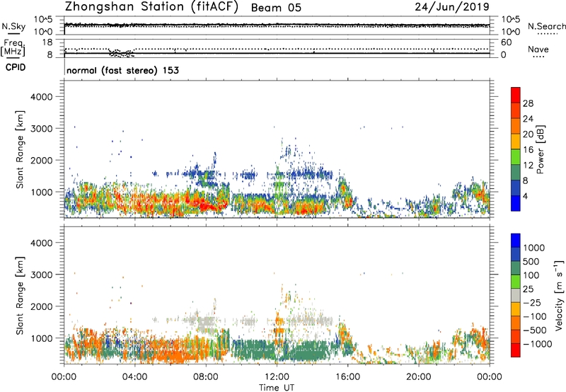Screen dimensions: 566x392
Task: Click the 1000 tick in the velocity panel
Action: coord(41,338)
